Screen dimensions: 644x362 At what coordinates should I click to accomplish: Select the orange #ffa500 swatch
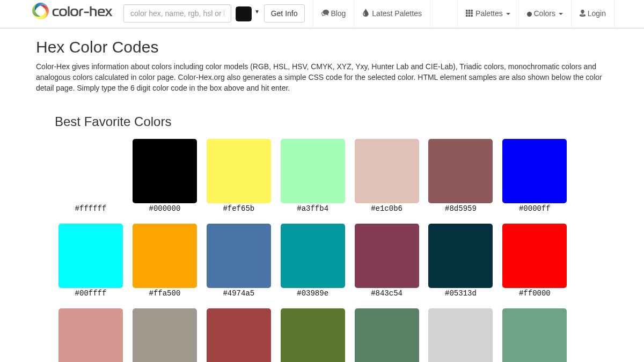coord(165,256)
